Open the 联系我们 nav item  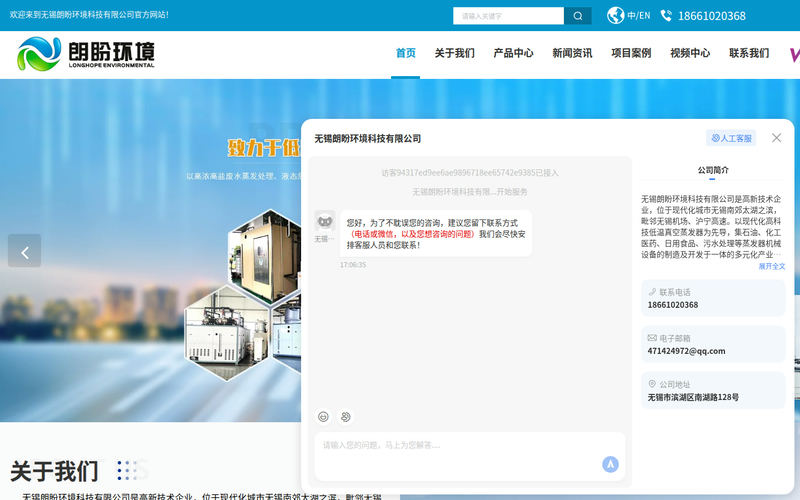(749, 53)
